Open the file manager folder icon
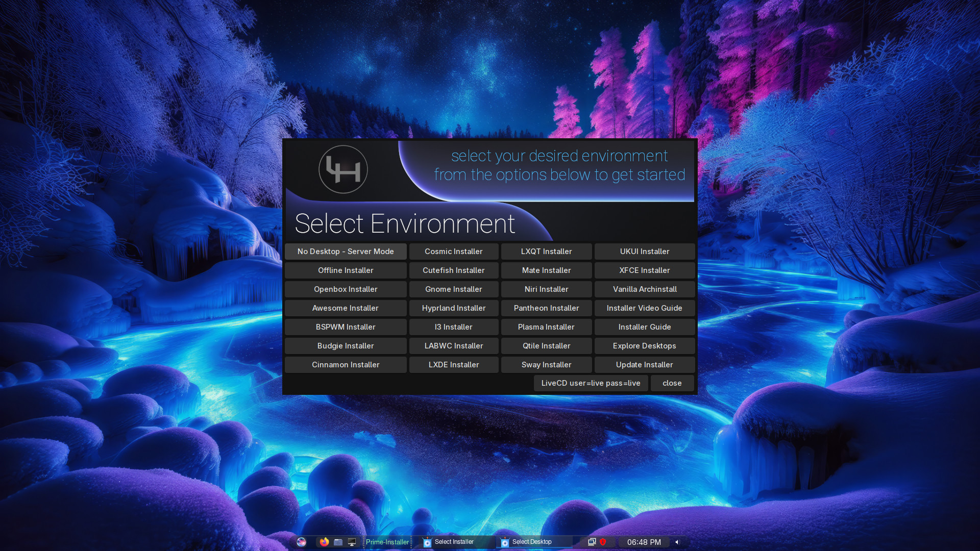This screenshot has height=551, width=980. [x=338, y=542]
